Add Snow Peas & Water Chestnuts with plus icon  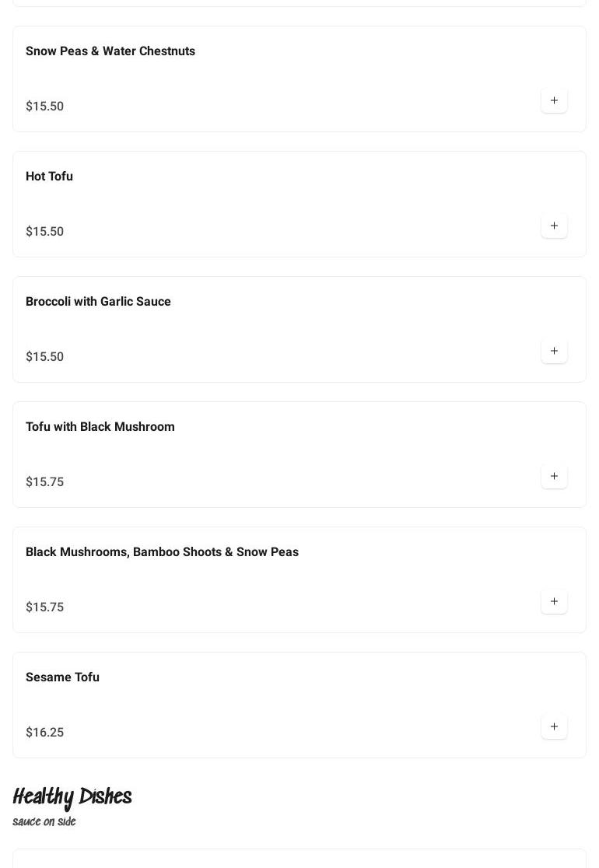click(x=554, y=100)
